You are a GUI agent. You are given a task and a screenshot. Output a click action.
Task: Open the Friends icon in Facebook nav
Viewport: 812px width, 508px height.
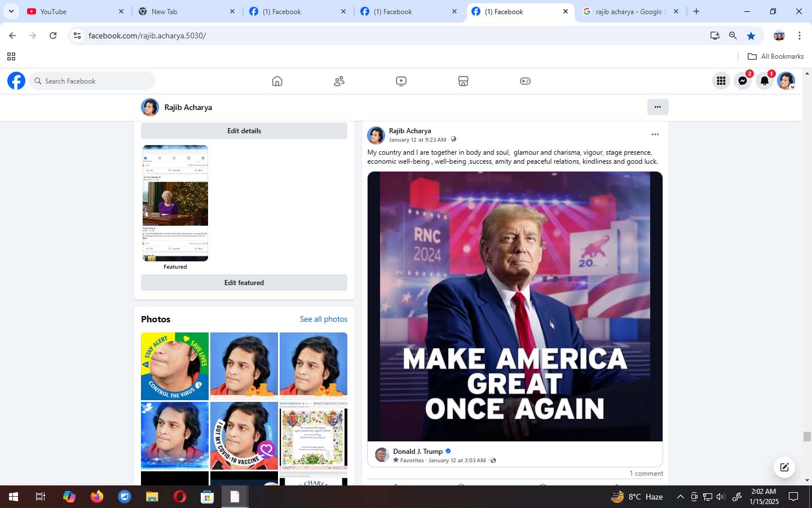click(x=339, y=81)
